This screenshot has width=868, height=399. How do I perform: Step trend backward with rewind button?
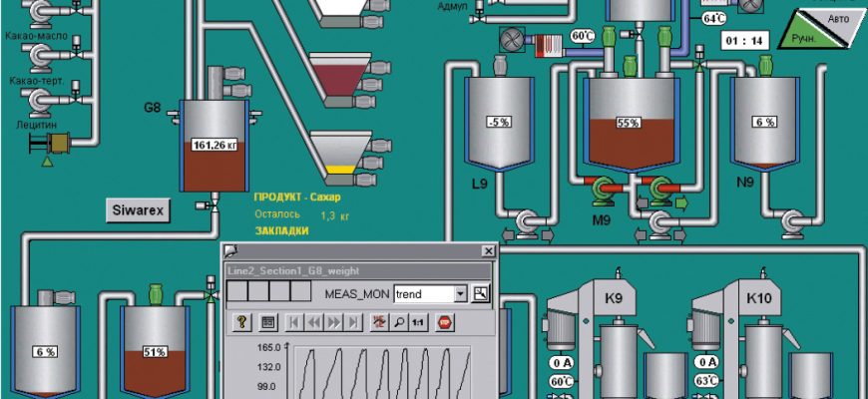tap(314, 321)
